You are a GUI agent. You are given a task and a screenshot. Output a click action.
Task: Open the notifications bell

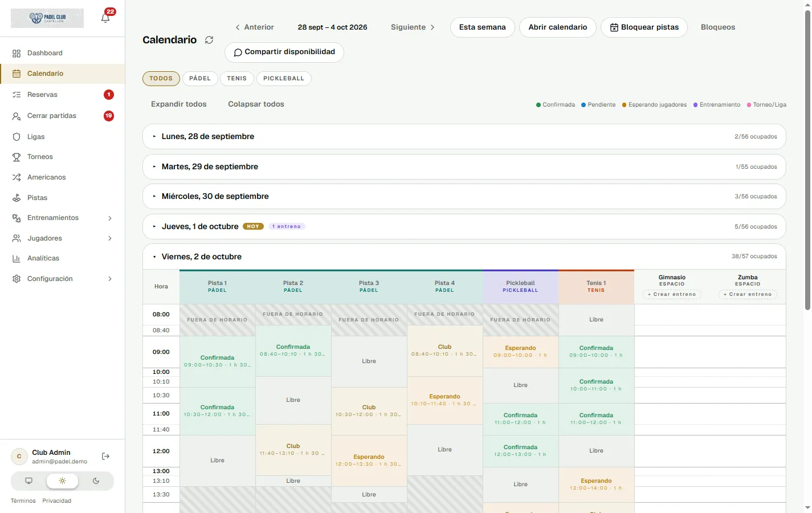point(105,18)
